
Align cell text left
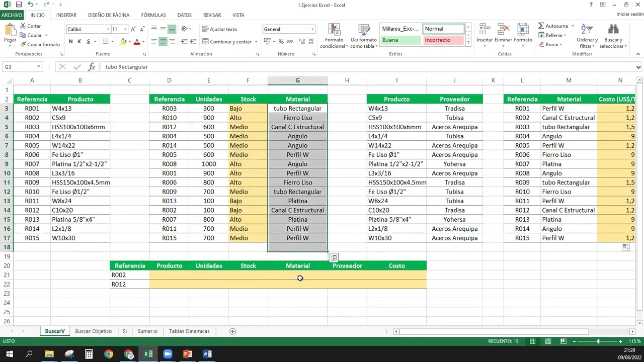pos(154,42)
